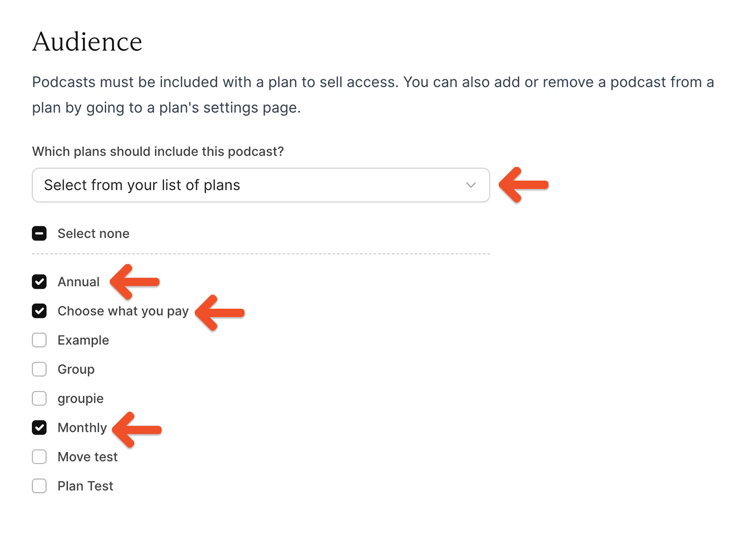756x536 pixels.
Task: Enable the Example plan checkbox
Action: pos(39,340)
